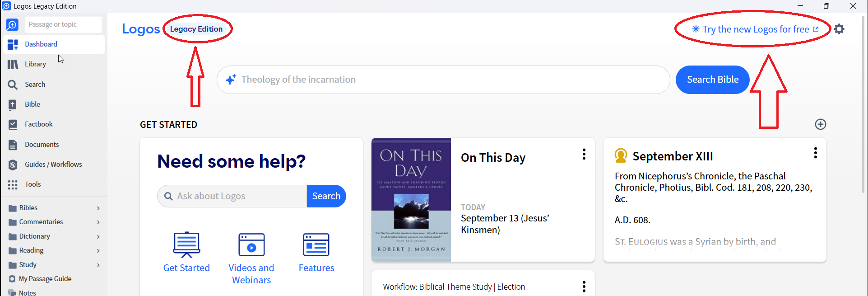
Task: Focus the Theology of the incarnation search field
Action: click(x=443, y=80)
